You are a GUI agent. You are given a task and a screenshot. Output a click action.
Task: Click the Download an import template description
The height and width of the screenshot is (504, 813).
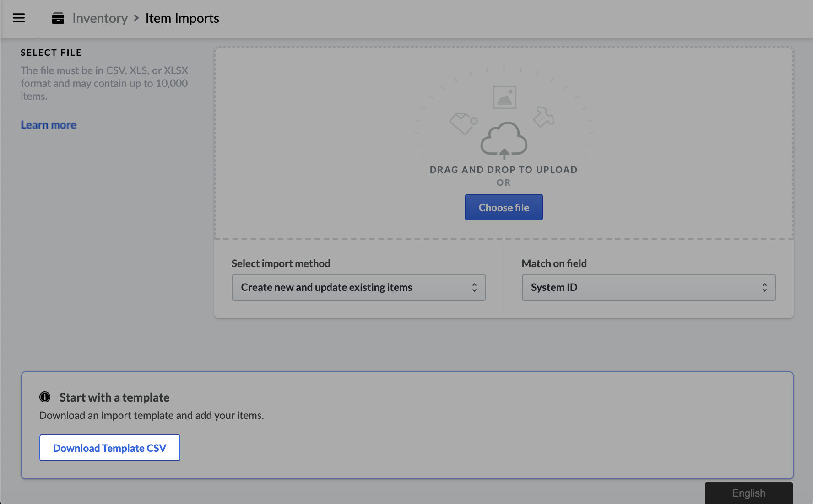[152, 415]
